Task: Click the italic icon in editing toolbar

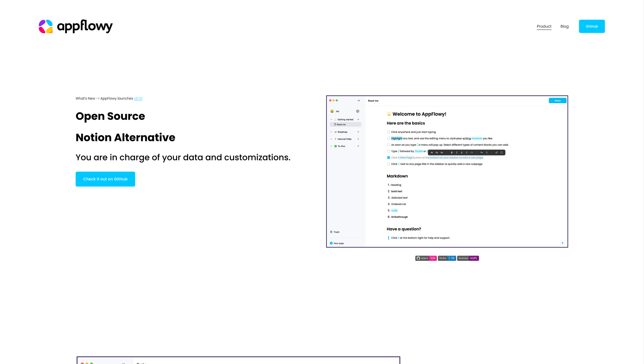Action: click(457, 153)
